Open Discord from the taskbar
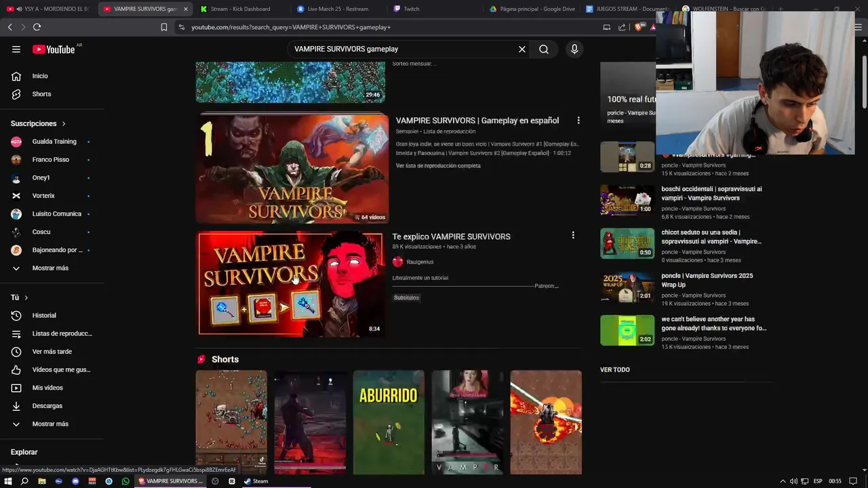 pyautogui.click(x=75, y=481)
